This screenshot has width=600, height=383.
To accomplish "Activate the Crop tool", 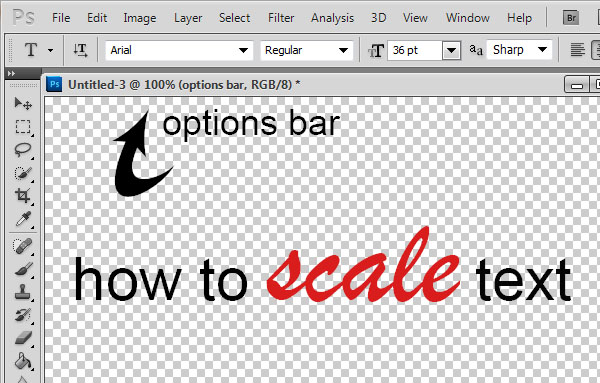I will (x=23, y=196).
